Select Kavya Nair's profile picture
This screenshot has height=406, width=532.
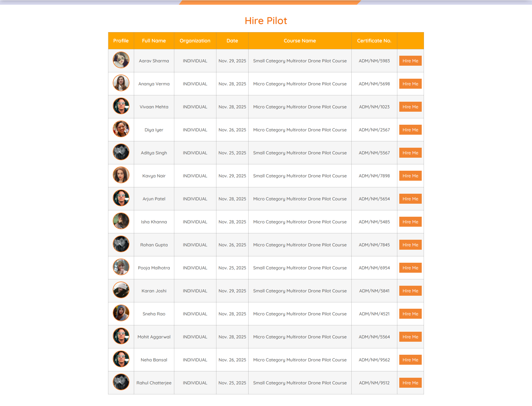click(x=121, y=175)
